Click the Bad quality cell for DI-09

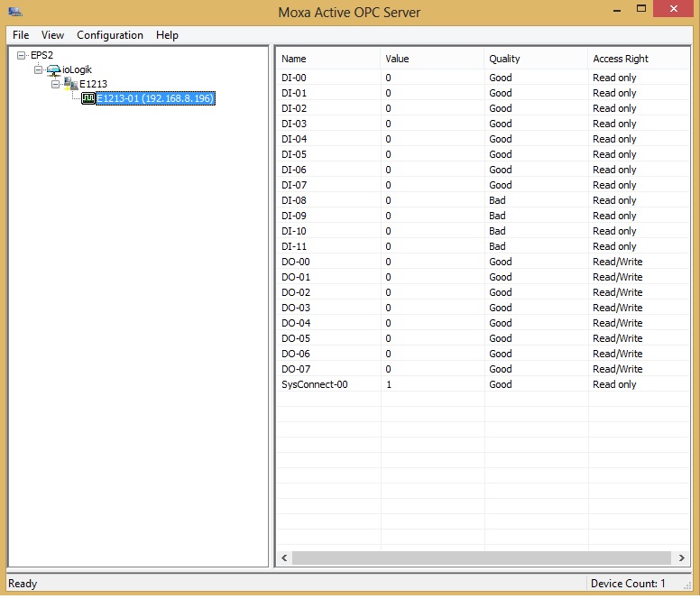click(x=497, y=216)
